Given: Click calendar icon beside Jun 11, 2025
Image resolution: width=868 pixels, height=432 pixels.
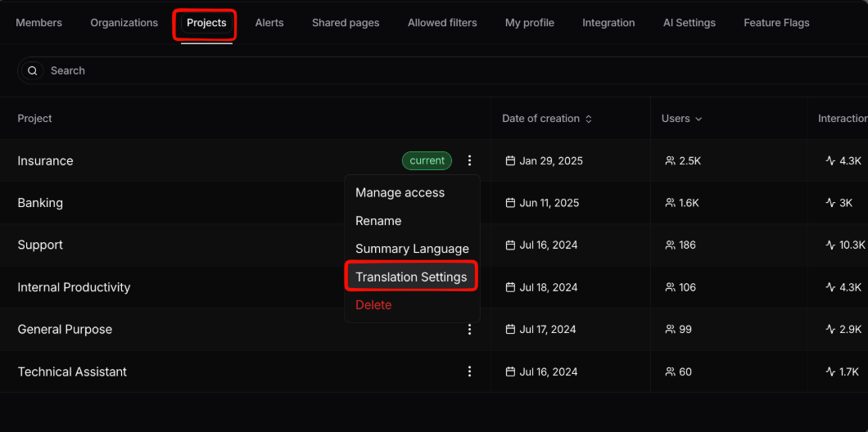Looking at the screenshot, I should [510, 203].
